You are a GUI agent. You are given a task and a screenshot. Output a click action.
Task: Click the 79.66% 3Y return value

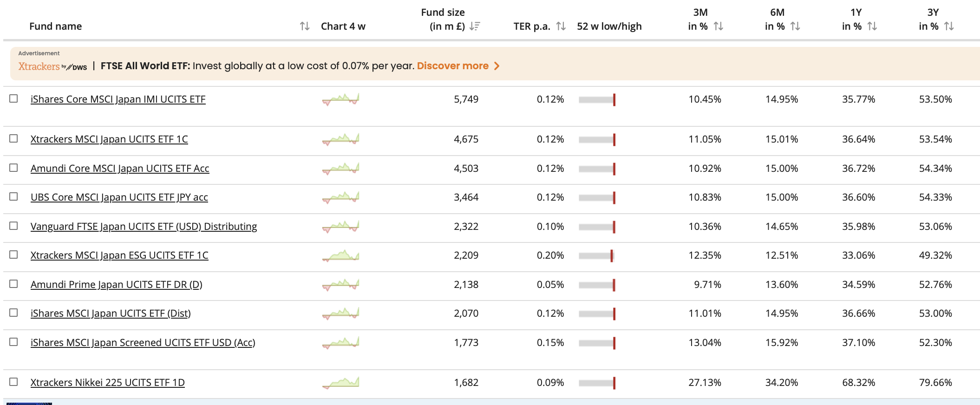(x=935, y=383)
